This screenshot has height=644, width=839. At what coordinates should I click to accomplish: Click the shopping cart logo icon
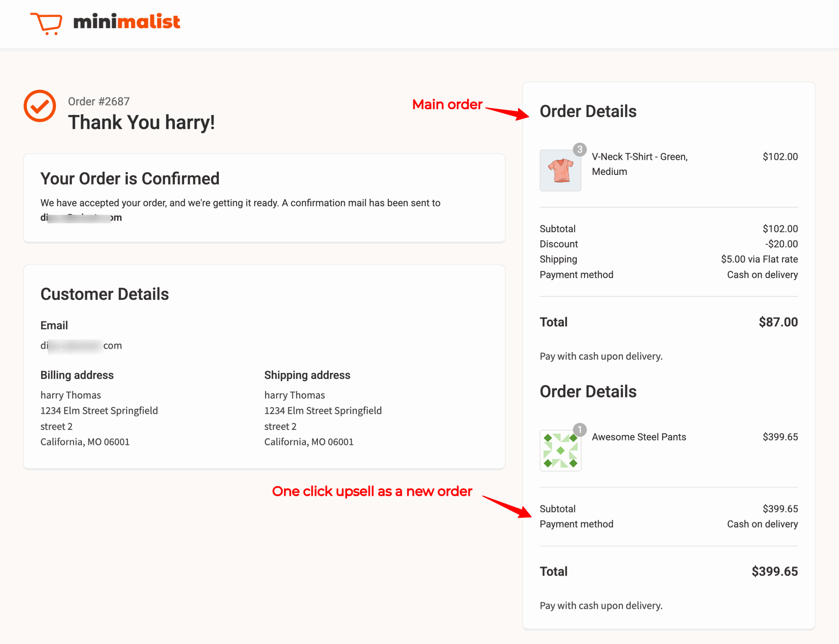[46, 23]
